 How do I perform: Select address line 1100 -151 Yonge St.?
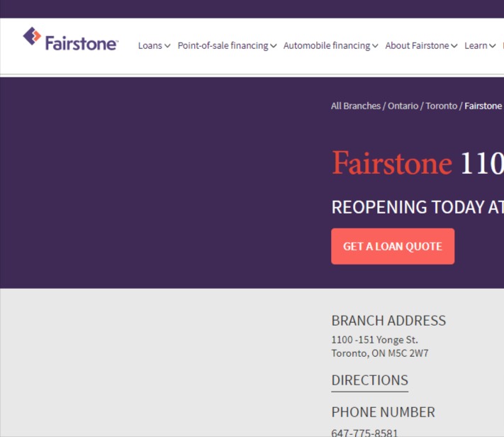(x=375, y=340)
